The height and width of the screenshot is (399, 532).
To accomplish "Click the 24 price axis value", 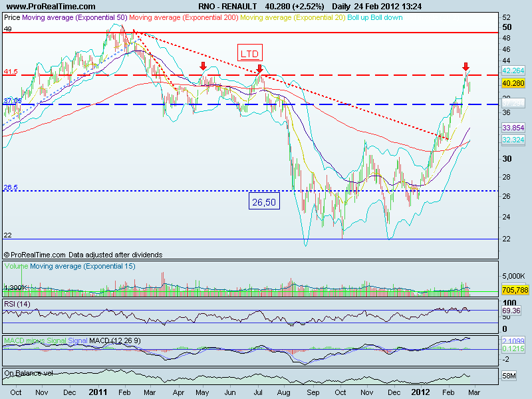I will pos(506,217).
